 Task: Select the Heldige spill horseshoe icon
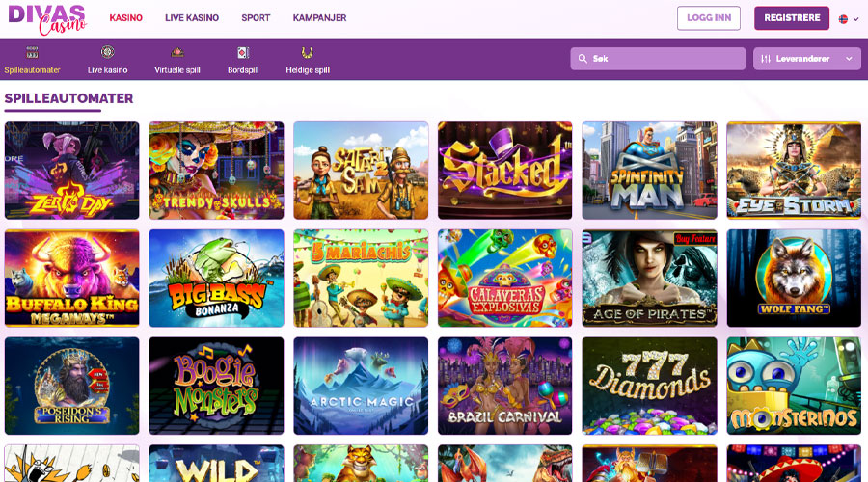pyautogui.click(x=308, y=53)
